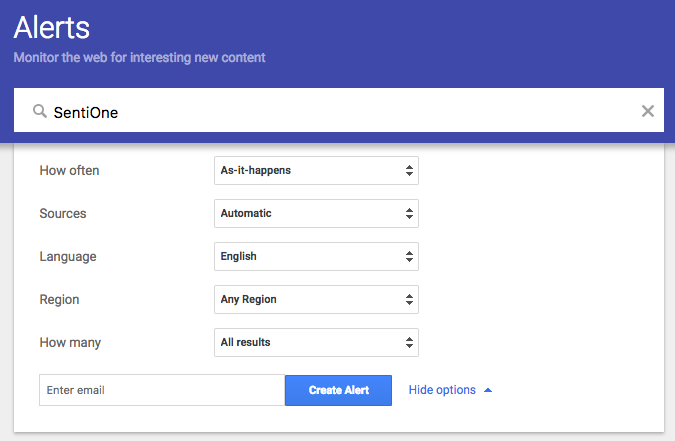Click the How many label

[x=70, y=342]
